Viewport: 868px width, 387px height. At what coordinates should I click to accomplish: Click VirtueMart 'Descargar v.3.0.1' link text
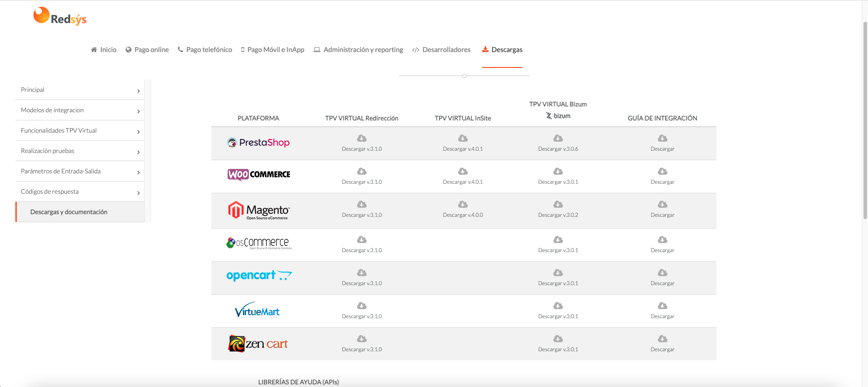558,316
